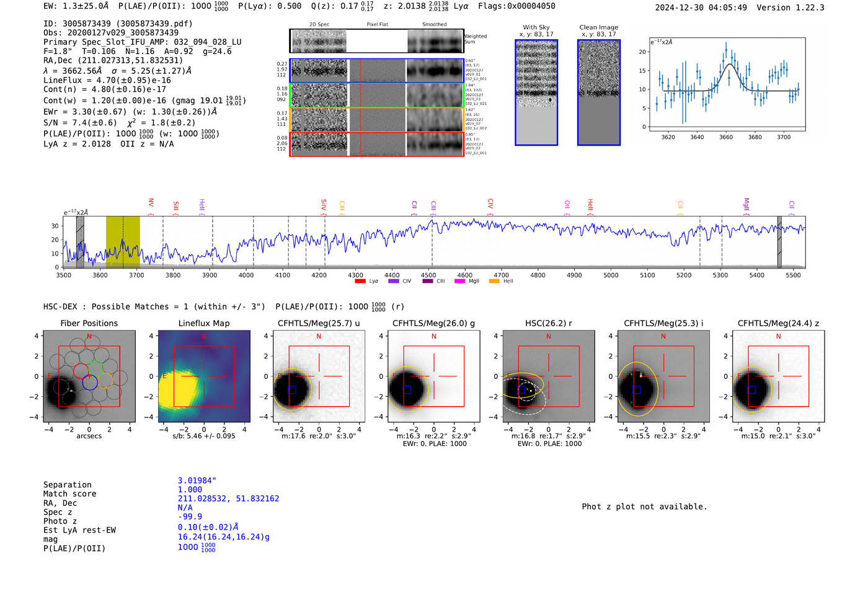
Task: Select the Weighted Sum 2D spectrum row
Action: [x=377, y=41]
